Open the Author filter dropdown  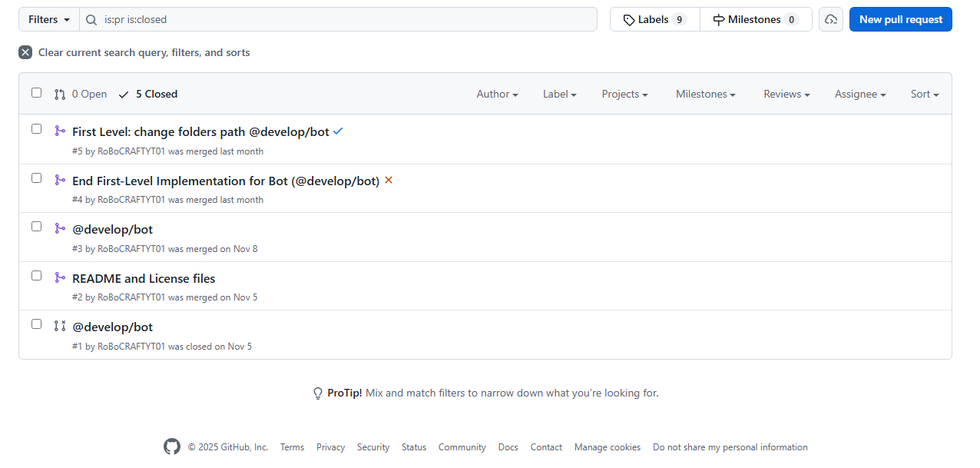(497, 94)
